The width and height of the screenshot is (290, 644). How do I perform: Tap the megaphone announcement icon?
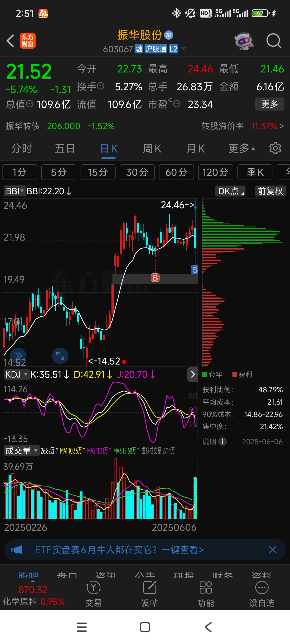[x=17, y=550]
